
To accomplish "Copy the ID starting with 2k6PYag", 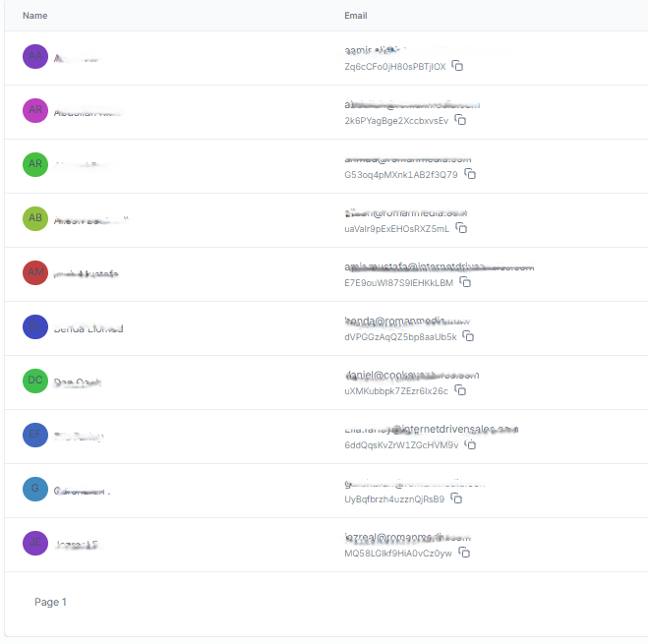I will [x=460, y=121].
